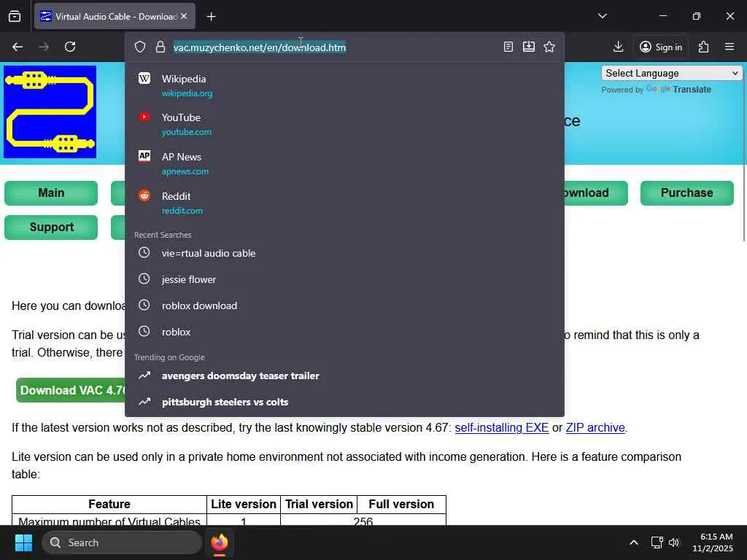Click the YouTube favicon in suggestions

point(144,117)
